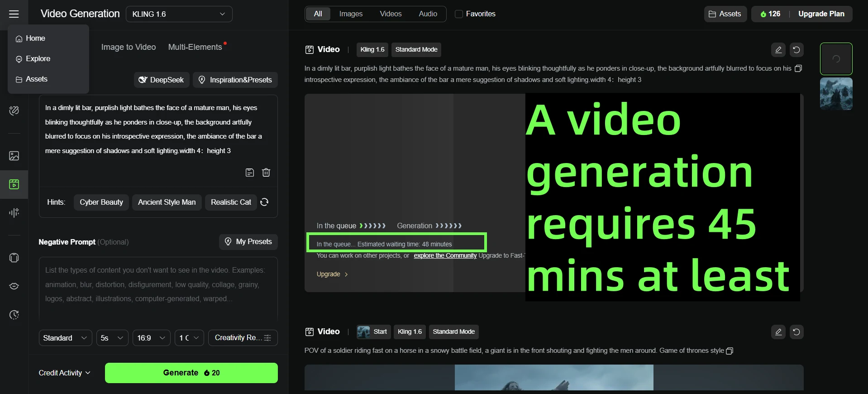
Task: Open the hamburger menu icon
Action: pyautogui.click(x=14, y=14)
